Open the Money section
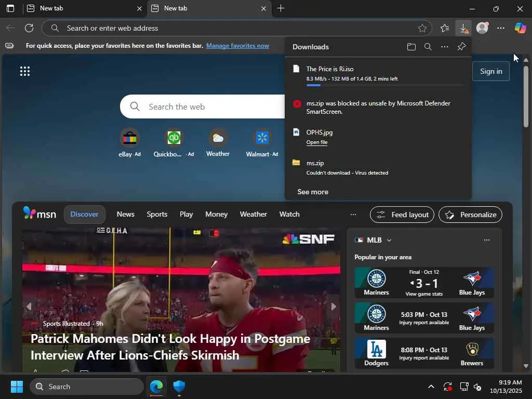Image resolution: width=532 pixels, height=399 pixels. [x=217, y=215]
